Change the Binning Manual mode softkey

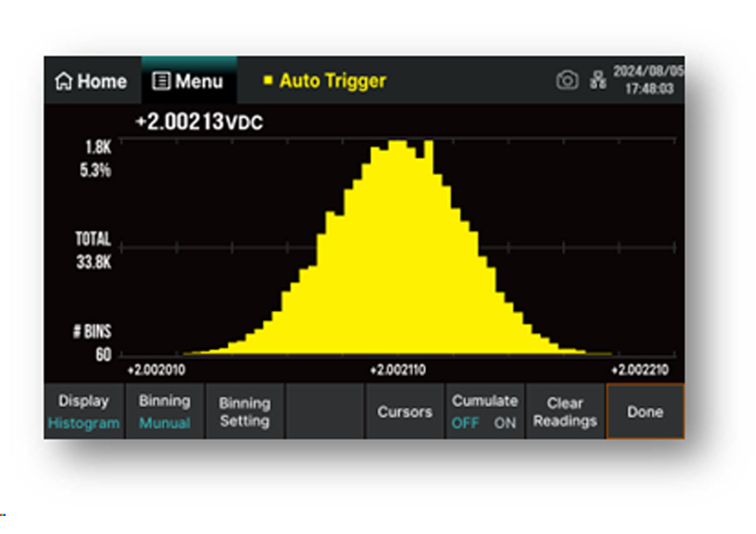[164, 412]
